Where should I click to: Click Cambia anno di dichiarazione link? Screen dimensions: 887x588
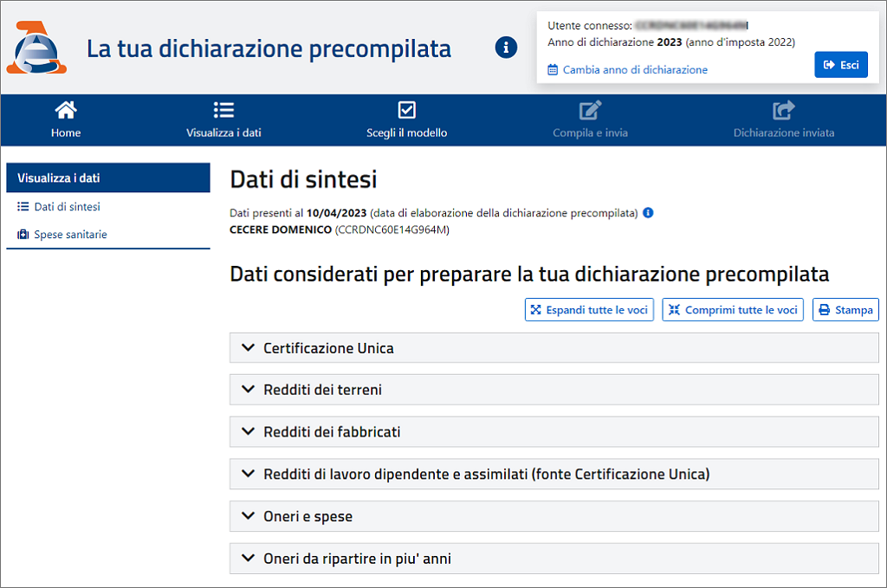pos(634,69)
